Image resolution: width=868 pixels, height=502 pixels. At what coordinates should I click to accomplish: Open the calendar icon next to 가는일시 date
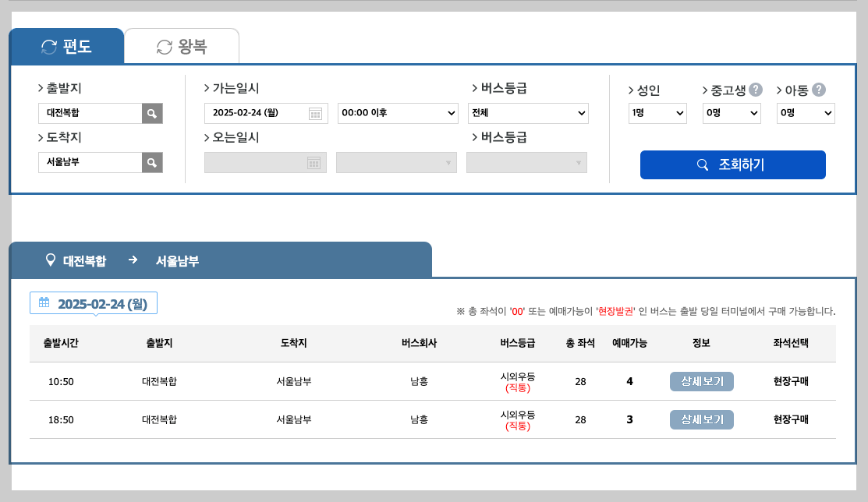click(315, 113)
